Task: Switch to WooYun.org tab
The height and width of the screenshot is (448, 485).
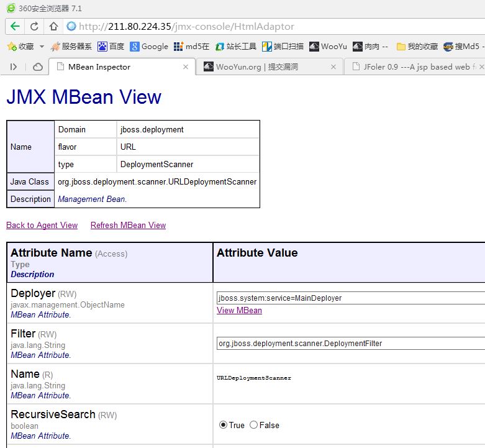Action: 270,67
